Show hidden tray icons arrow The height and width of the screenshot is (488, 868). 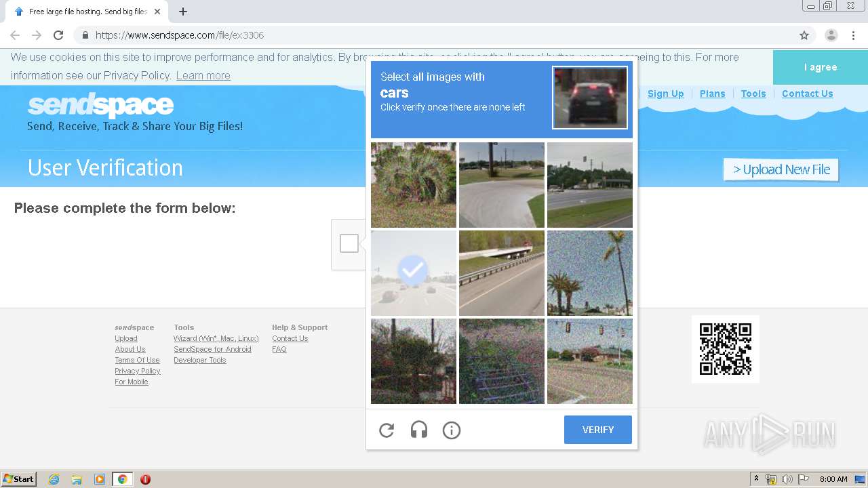click(x=756, y=479)
